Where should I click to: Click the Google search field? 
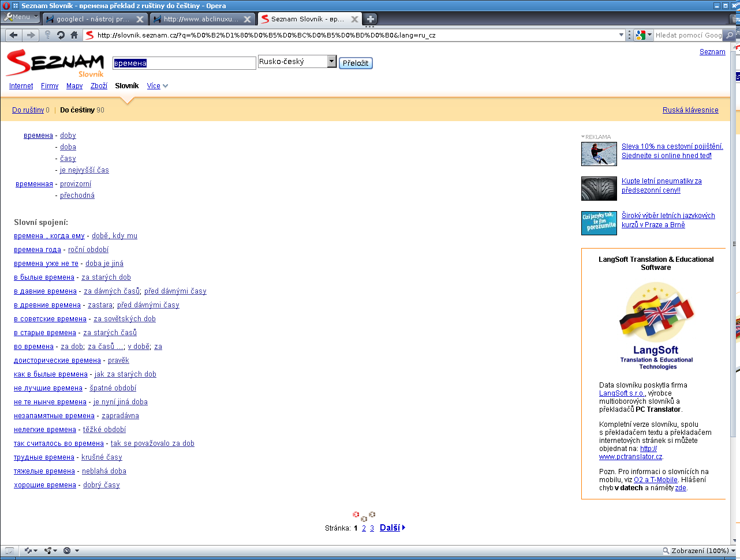coord(689,35)
